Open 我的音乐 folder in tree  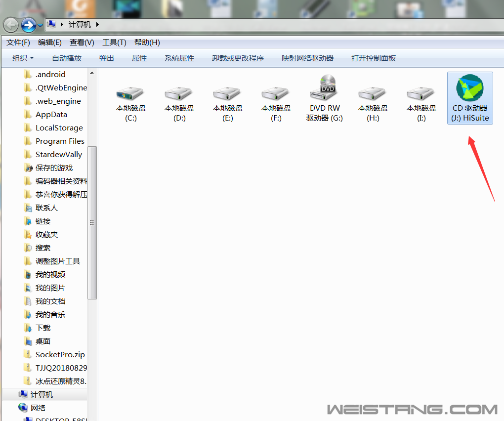coord(44,315)
